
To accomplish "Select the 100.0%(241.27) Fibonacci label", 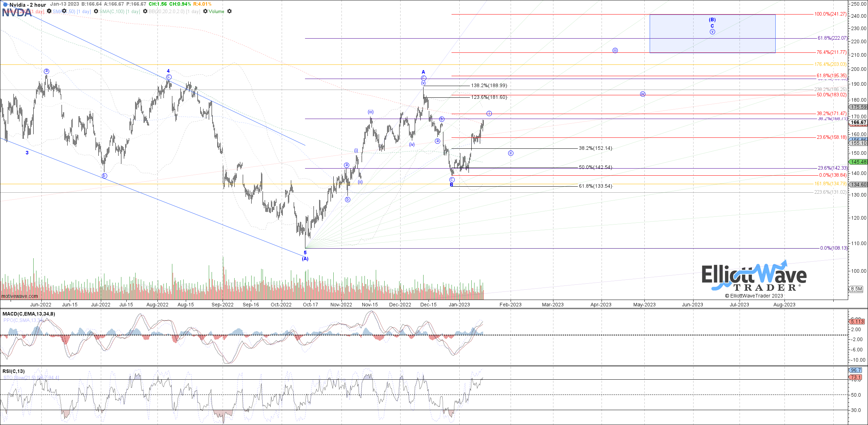I will tap(830, 14).
